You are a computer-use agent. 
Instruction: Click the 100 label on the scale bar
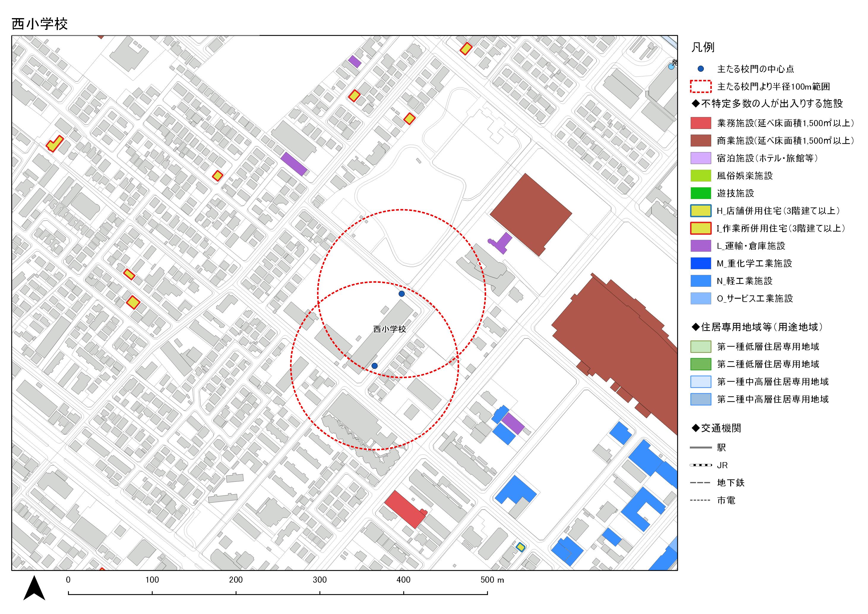pyautogui.click(x=152, y=580)
